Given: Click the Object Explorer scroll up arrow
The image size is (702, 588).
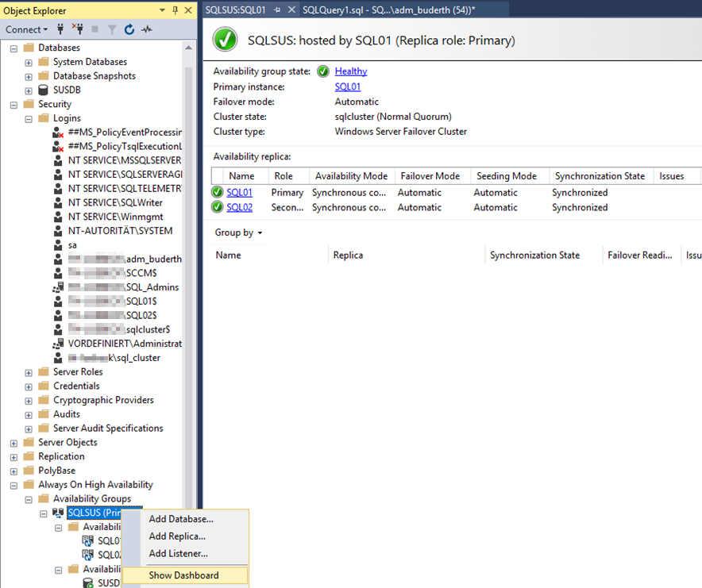Looking at the screenshot, I should [188, 48].
